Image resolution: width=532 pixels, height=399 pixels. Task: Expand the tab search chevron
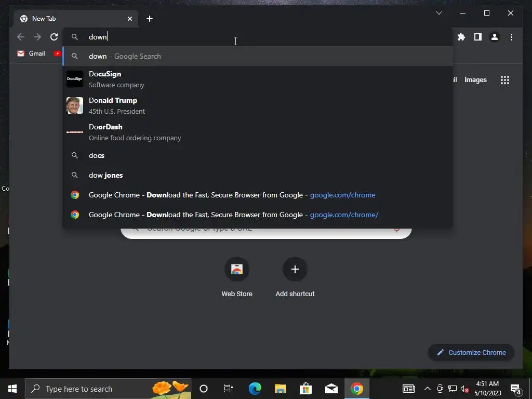(x=438, y=13)
